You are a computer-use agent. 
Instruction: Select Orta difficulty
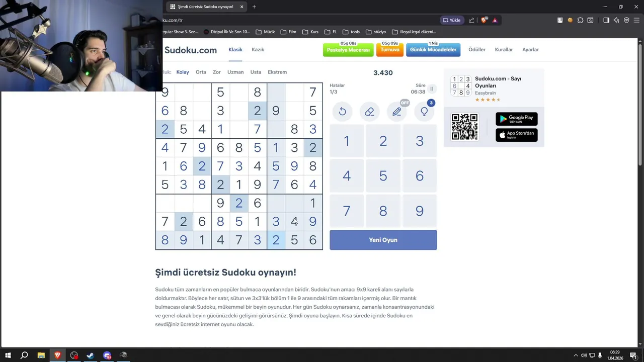[x=201, y=72]
